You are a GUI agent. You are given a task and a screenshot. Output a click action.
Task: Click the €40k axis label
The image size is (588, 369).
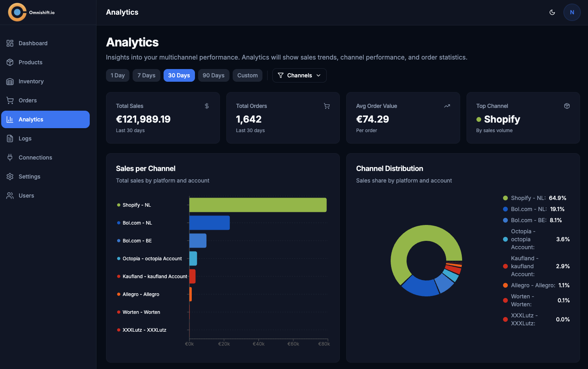258,344
